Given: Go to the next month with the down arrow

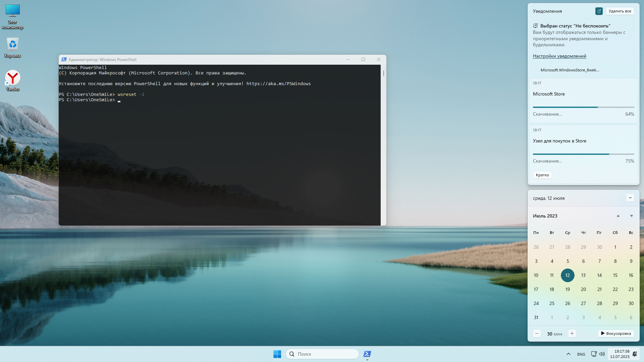Looking at the screenshot, I should pos(631,216).
